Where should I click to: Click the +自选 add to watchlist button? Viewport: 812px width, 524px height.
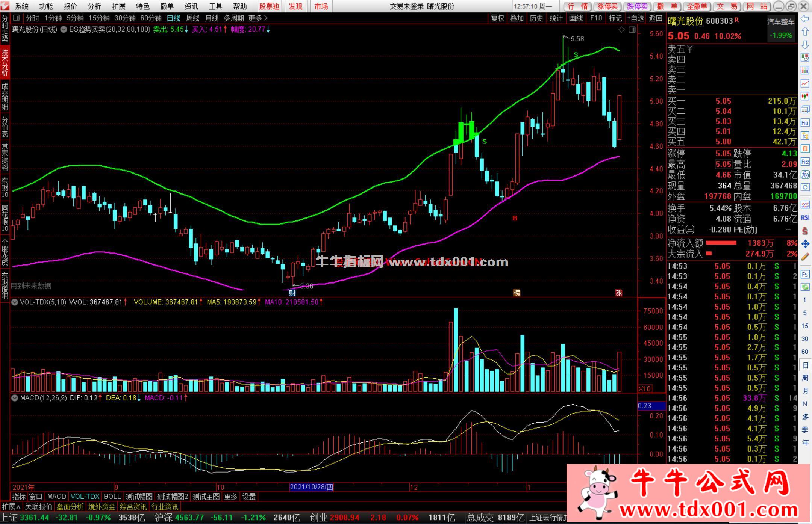636,18
